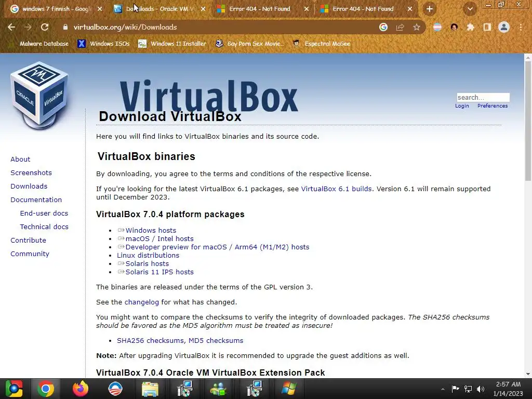
Task: Click the Obama logo taskbar icon
Action: coord(115,389)
